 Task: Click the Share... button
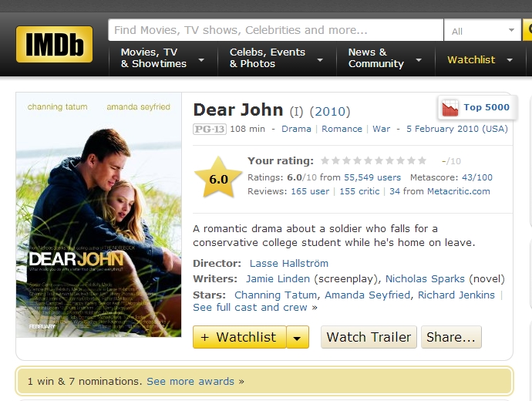(x=451, y=337)
